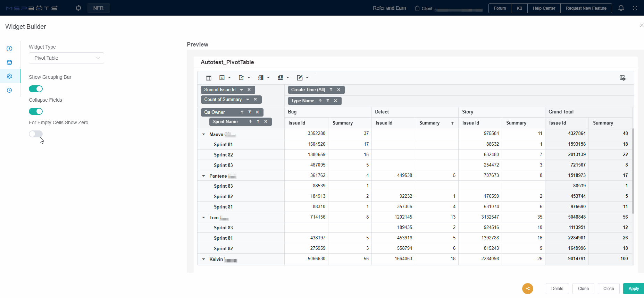Screen dimensions: 644x298
Task: Open the clock schedule tab in the sidebar
Action: coord(9,90)
